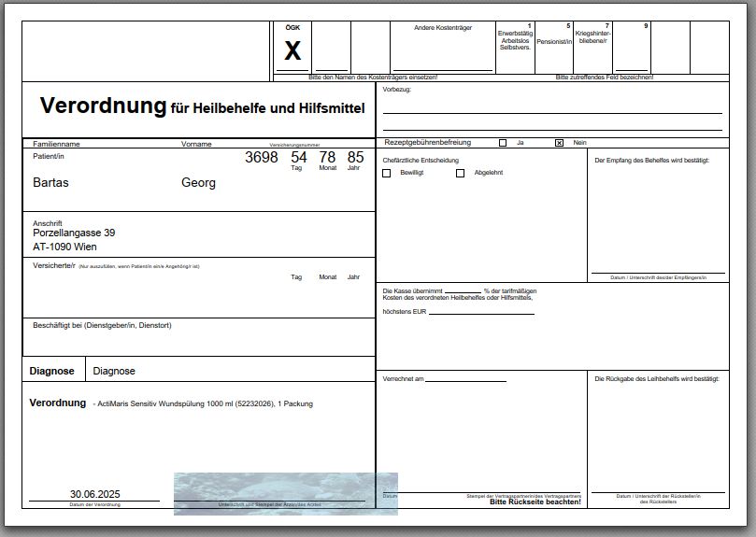Click the ActiMaris Sensitiv Wundspülung prescription text
This screenshot has width=756, height=537.
pos(205,404)
